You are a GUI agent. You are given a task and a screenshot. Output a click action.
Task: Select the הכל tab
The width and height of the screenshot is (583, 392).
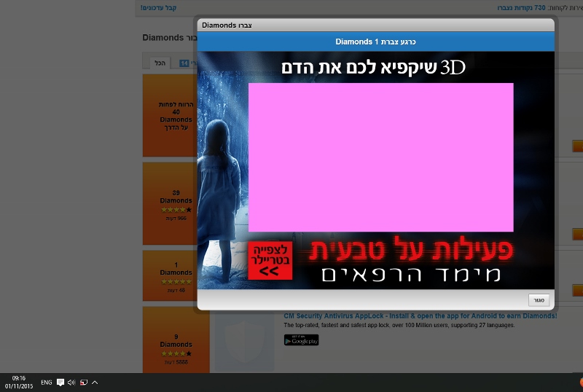tap(160, 63)
